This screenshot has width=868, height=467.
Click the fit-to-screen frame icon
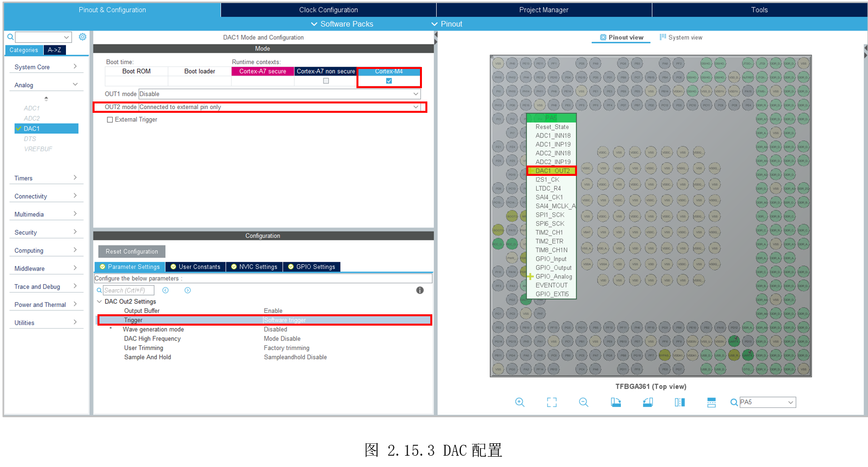coord(551,402)
